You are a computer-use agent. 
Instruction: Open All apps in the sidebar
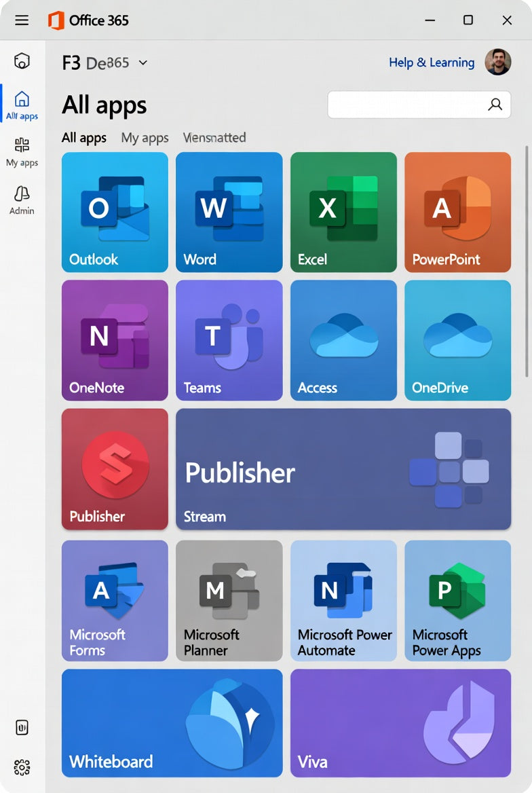pos(22,106)
